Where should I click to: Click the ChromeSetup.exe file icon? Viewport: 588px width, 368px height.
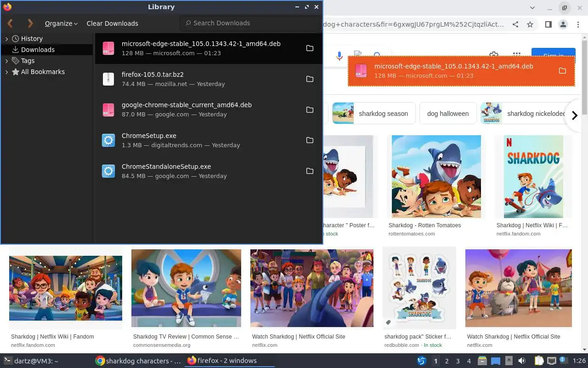[108, 140]
